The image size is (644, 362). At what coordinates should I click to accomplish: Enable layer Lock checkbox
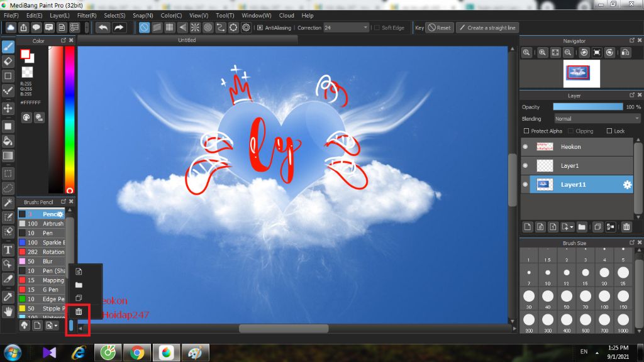tap(609, 131)
